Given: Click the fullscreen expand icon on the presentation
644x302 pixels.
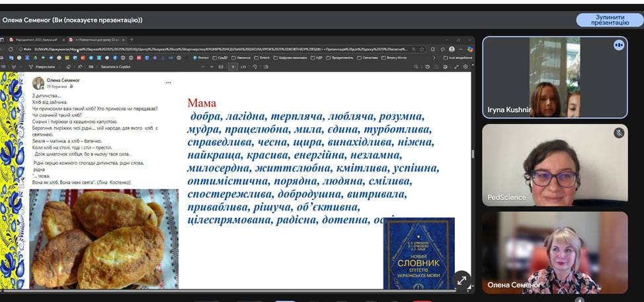Looking at the screenshot, I should point(461,280).
